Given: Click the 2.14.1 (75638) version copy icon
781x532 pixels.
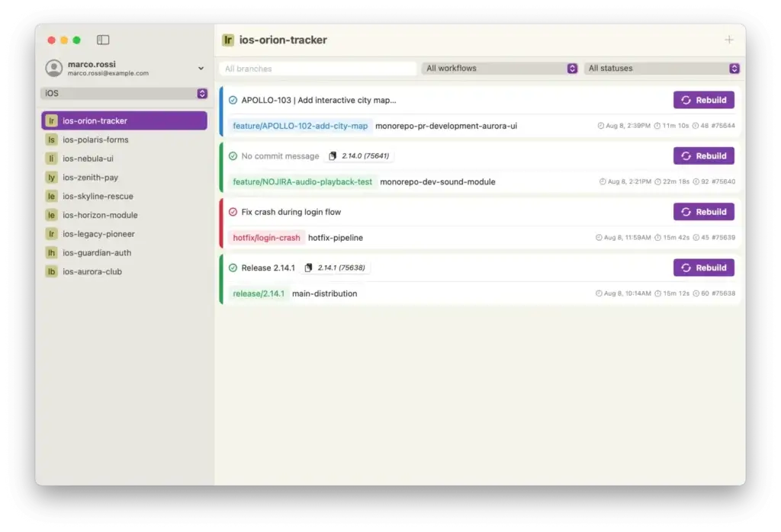Looking at the screenshot, I should pos(308,268).
